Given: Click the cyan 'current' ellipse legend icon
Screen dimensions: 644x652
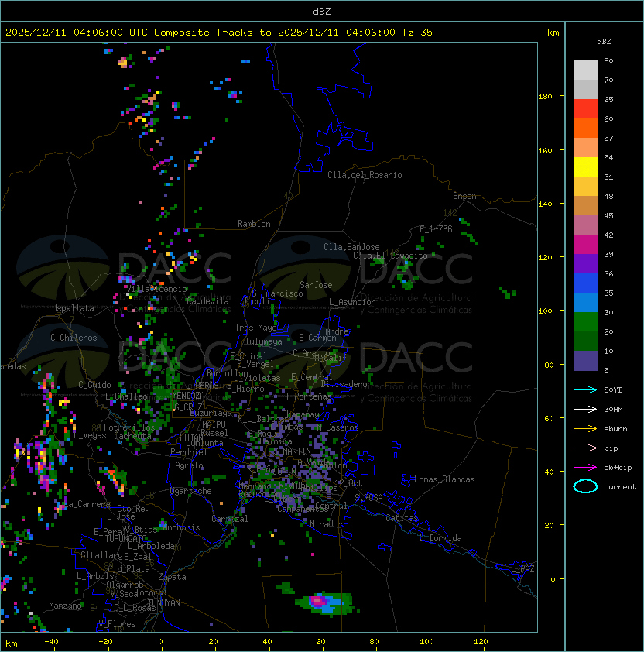Looking at the screenshot, I should 585,486.
